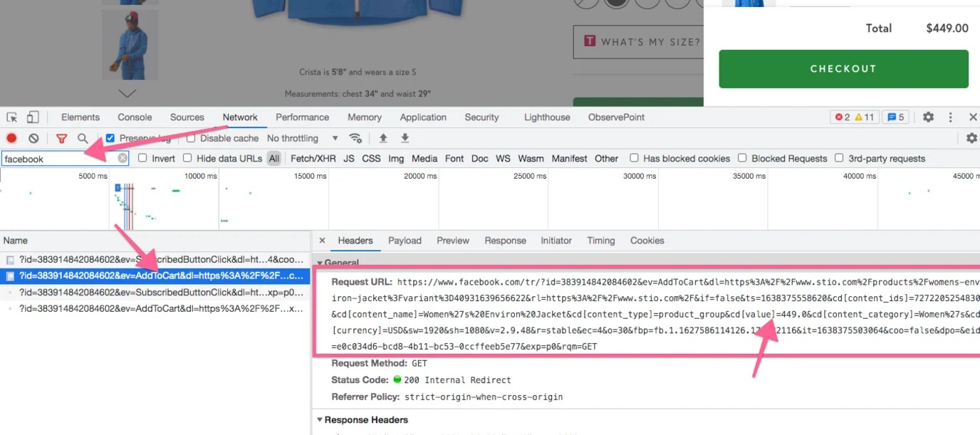Viewport: 980px width, 435px height.
Task: Open the Lighthouse panel
Action: (547, 117)
